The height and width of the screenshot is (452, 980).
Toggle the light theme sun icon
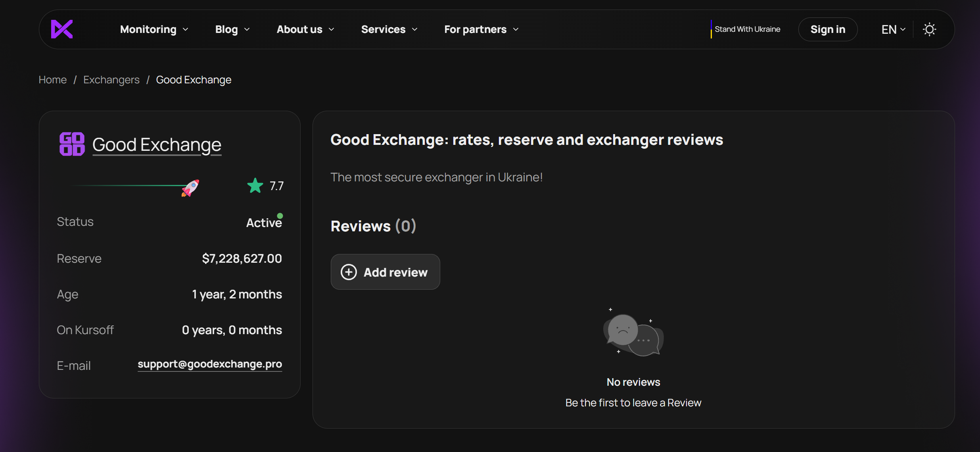click(929, 29)
